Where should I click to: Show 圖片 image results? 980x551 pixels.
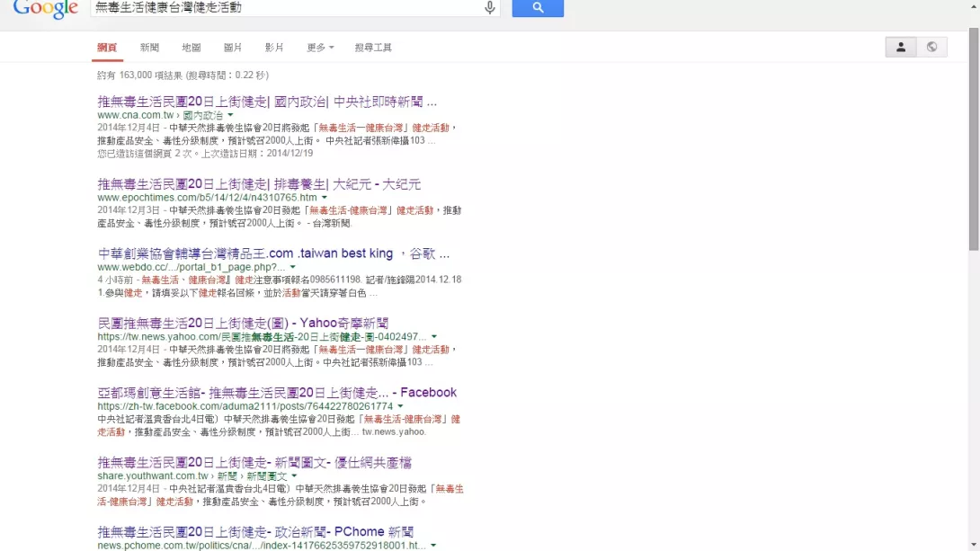coord(233,48)
